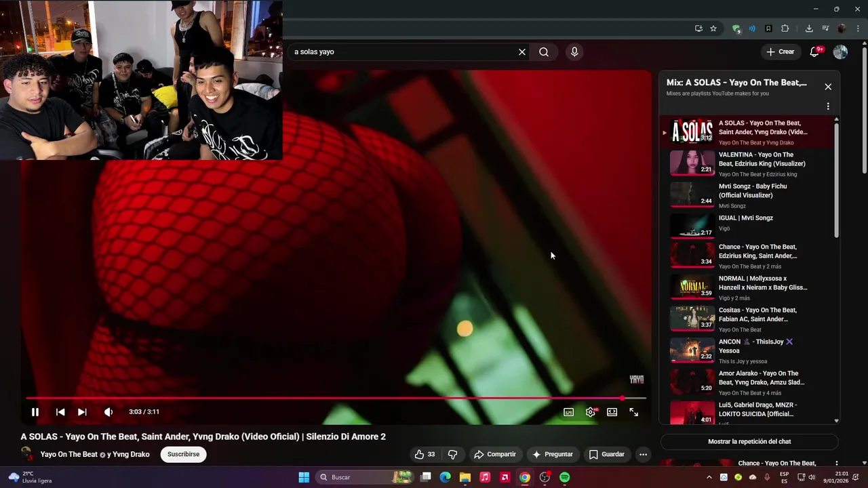Open Amor Alarako in the mix
Screen dimensions: 868x488
click(746, 384)
